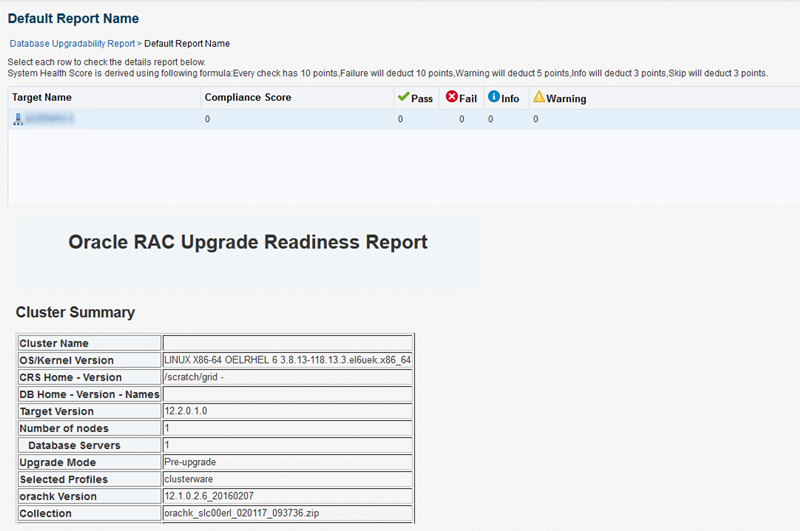This screenshot has width=800, height=531.
Task: Click the CRS Home - Version label
Action: [90, 377]
